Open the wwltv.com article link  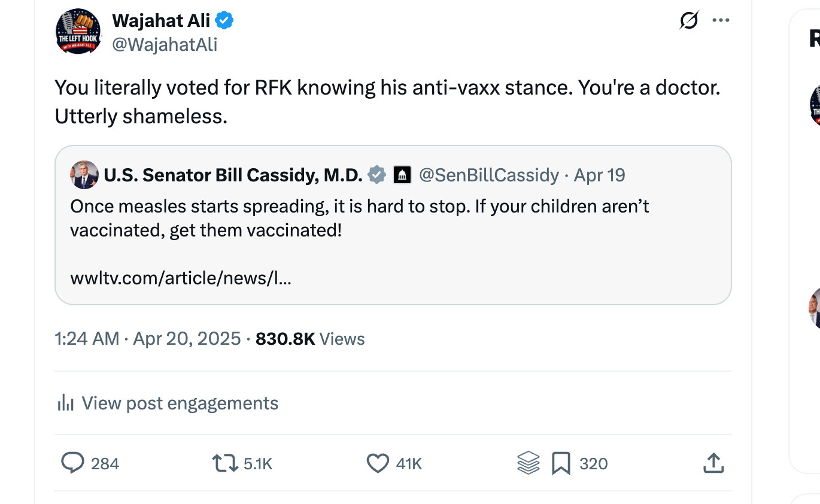(x=180, y=278)
